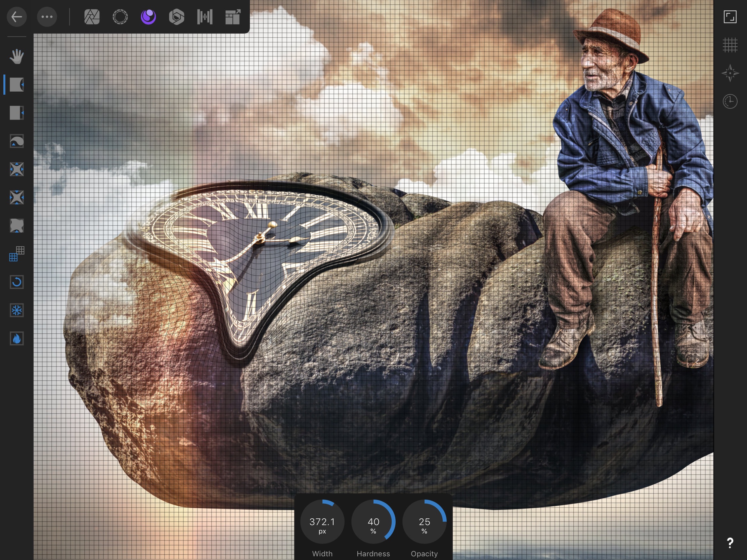The width and height of the screenshot is (747, 560).
Task: Switch to the Photo persona
Action: pos(92,17)
